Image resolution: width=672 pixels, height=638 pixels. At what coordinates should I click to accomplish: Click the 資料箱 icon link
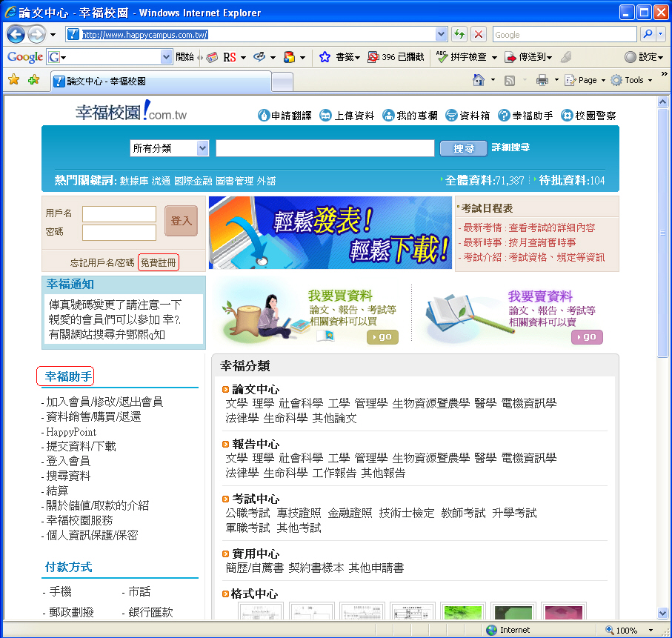[x=451, y=116]
